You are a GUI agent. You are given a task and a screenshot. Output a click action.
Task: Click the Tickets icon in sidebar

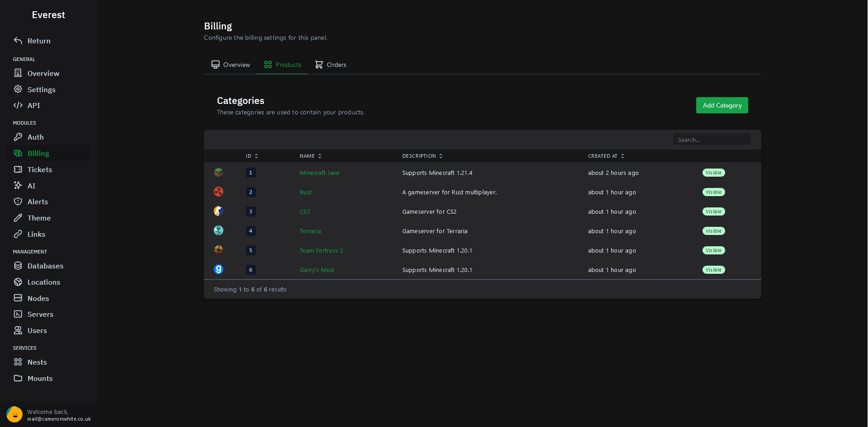pos(18,169)
